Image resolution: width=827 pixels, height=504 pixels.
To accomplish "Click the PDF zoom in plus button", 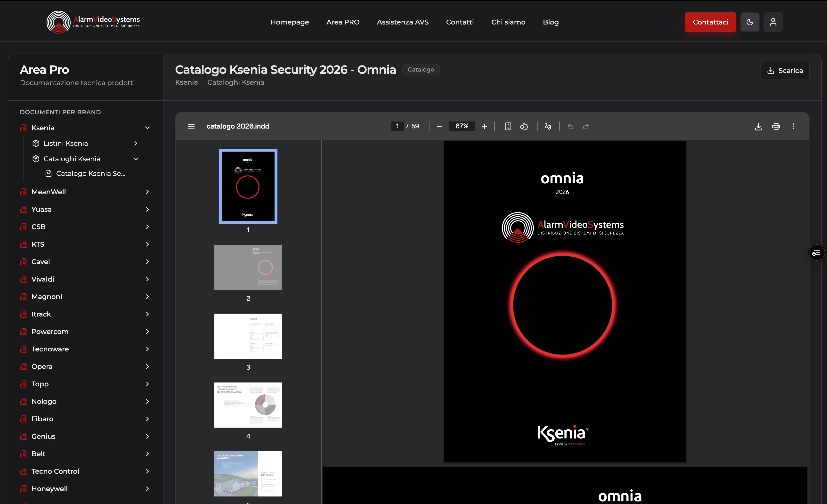I will [484, 127].
